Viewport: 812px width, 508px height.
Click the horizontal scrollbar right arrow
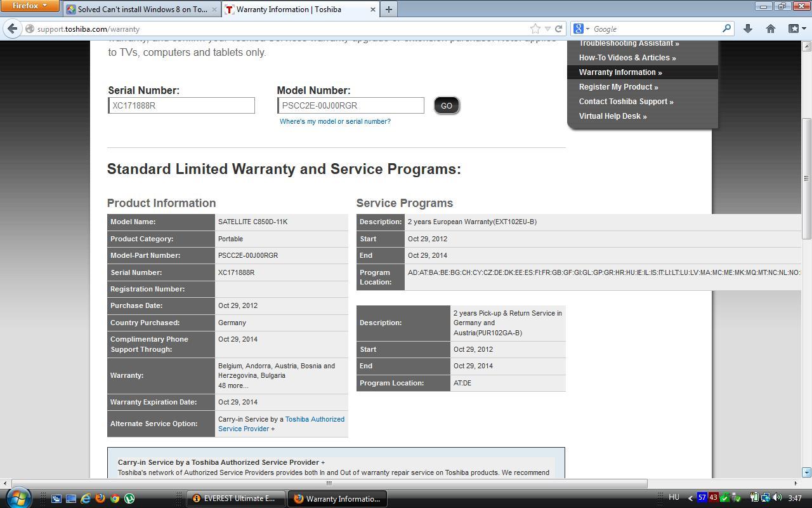[x=796, y=483]
